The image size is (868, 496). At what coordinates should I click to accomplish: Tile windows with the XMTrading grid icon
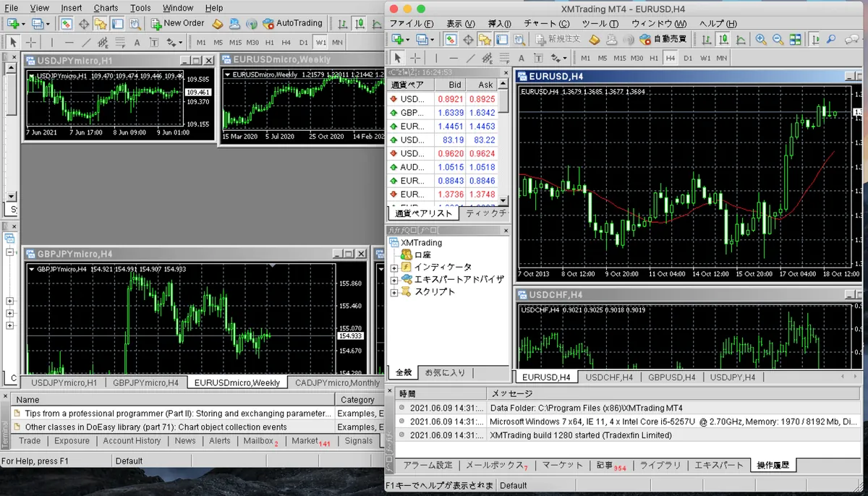[795, 40]
